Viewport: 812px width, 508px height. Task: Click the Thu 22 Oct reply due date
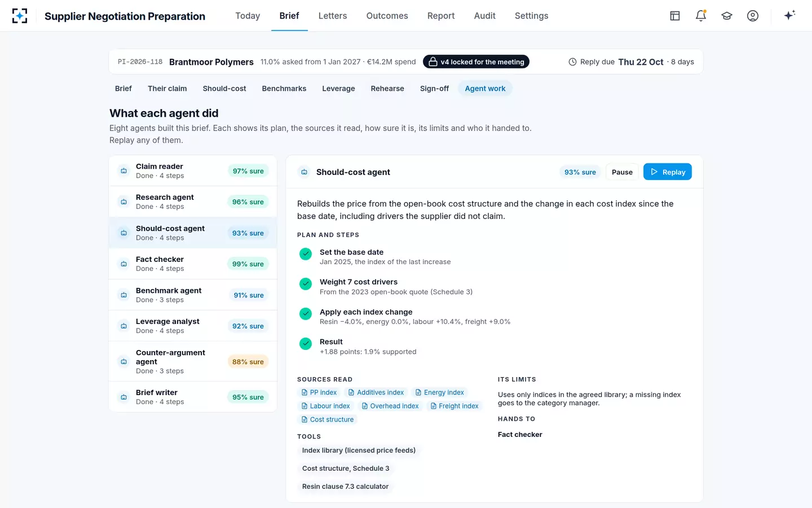(641, 62)
